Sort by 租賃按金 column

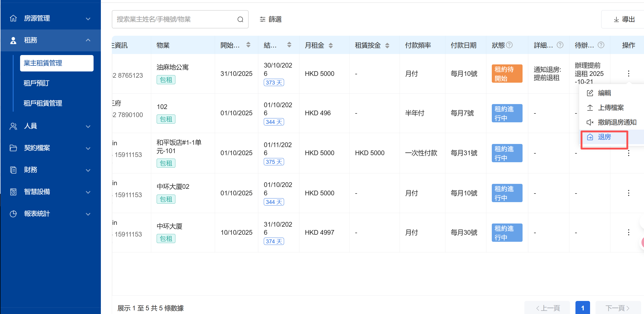[x=387, y=45]
